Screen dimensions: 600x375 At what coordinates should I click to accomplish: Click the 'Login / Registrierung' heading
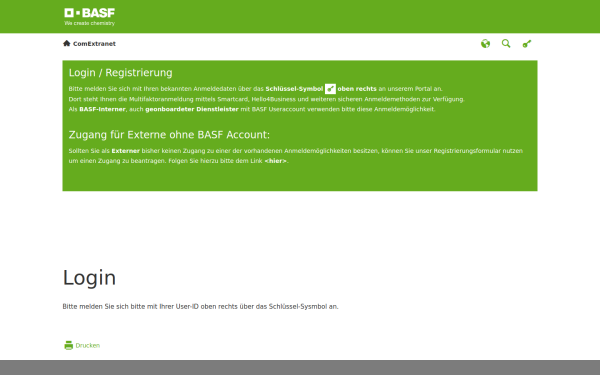pyautogui.click(x=121, y=73)
